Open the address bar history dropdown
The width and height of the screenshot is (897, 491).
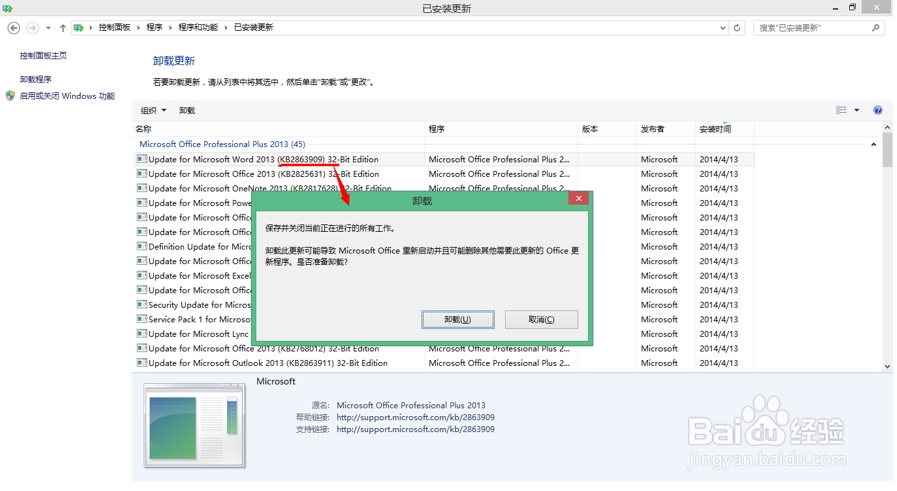click(722, 27)
